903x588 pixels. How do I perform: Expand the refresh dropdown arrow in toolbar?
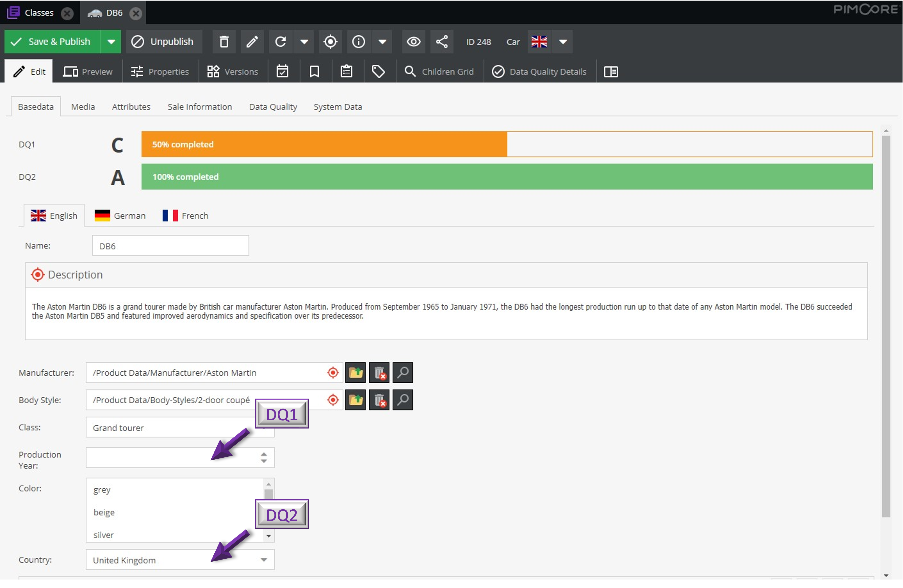[x=304, y=42]
